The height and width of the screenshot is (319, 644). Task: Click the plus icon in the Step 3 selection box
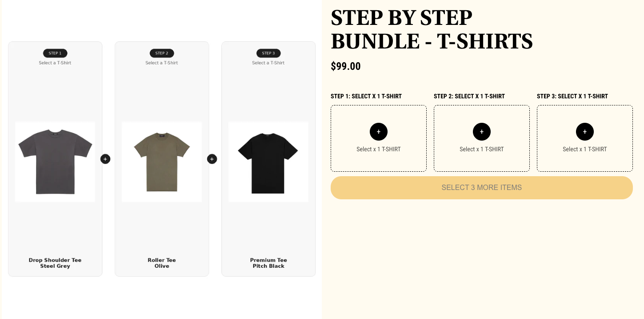click(584, 132)
